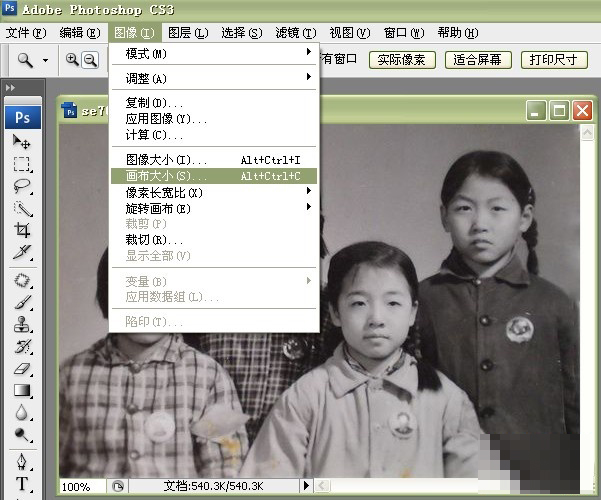Select the Type (T) tool
The height and width of the screenshot is (500, 601).
coord(22,485)
